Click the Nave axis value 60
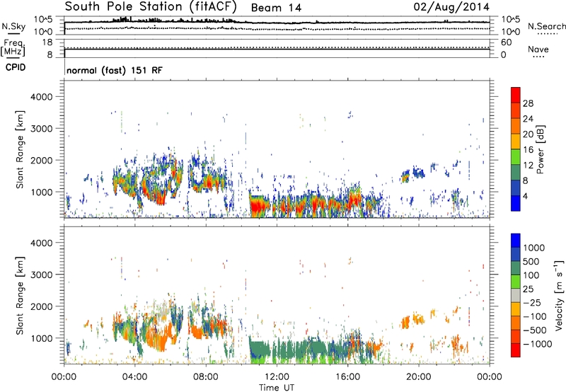 point(506,42)
